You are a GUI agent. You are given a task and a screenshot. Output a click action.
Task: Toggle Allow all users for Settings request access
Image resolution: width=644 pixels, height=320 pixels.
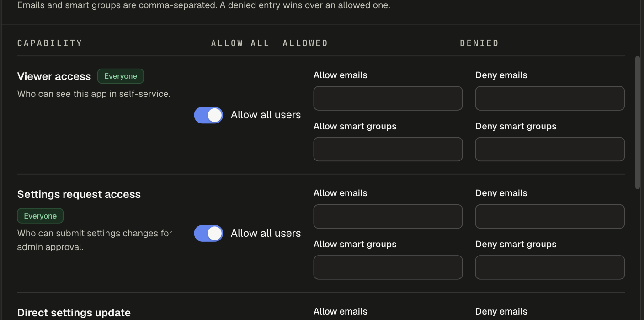click(x=208, y=233)
